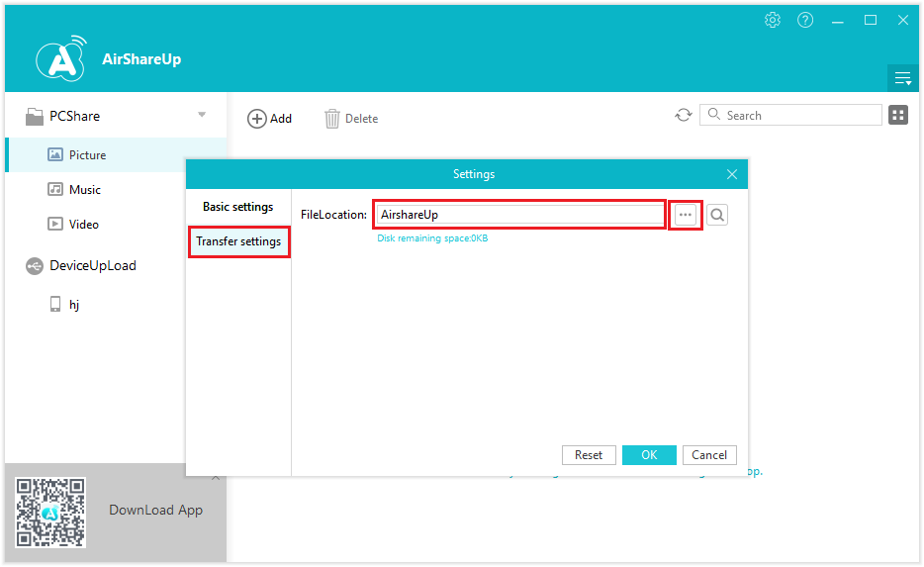The width and height of the screenshot is (924, 567).
Task: Click the magnifier button beside FileLocation
Action: coord(717,215)
